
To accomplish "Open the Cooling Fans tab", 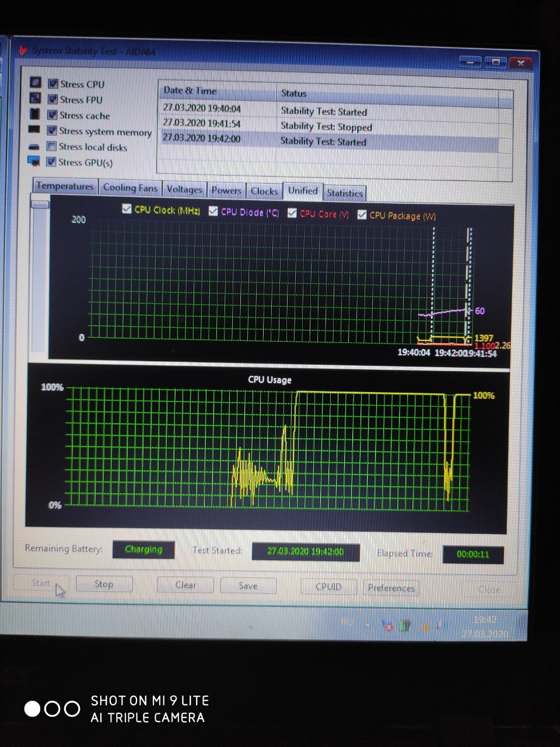I will pos(130,188).
